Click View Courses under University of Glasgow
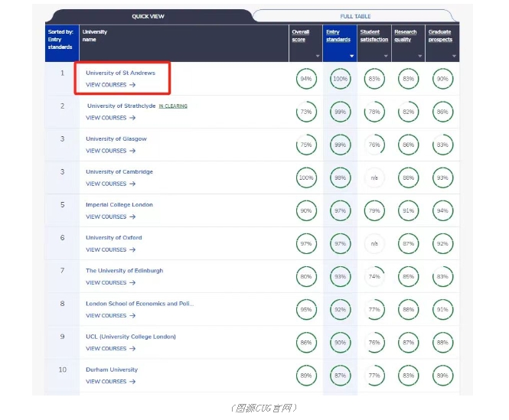 110,151
